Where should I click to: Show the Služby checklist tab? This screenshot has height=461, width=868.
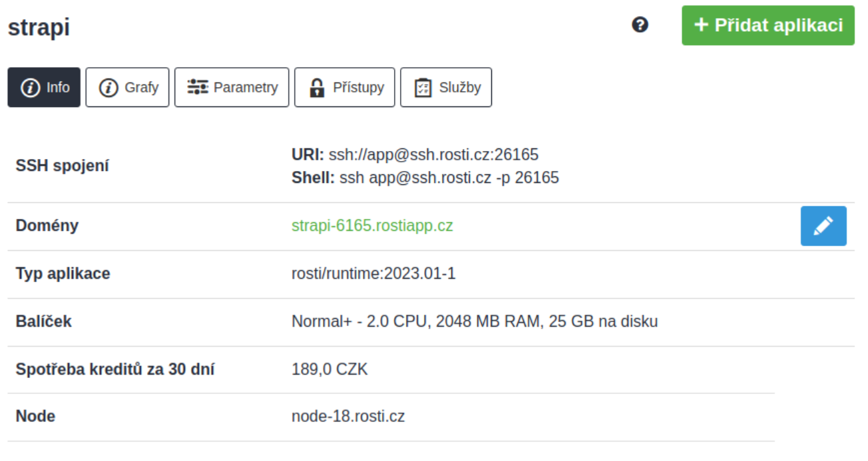(446, 87)
